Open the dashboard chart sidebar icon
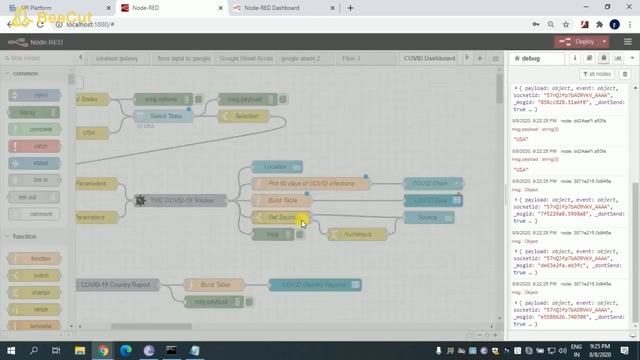Image resolution: width=640 pixels, height=360 pixels. click(x=618, y=58)
